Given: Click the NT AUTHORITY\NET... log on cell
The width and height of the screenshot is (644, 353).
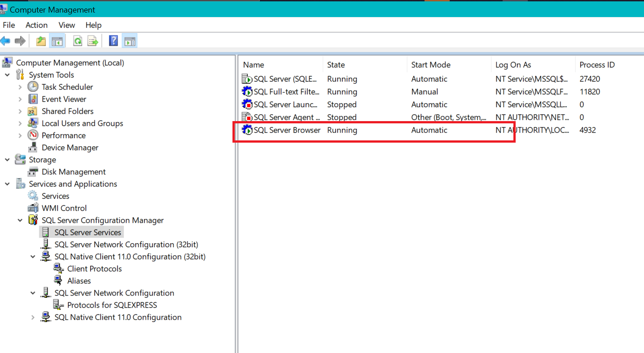Looking at the screenshot, I should pyautogui.click(x=532, y=117).
